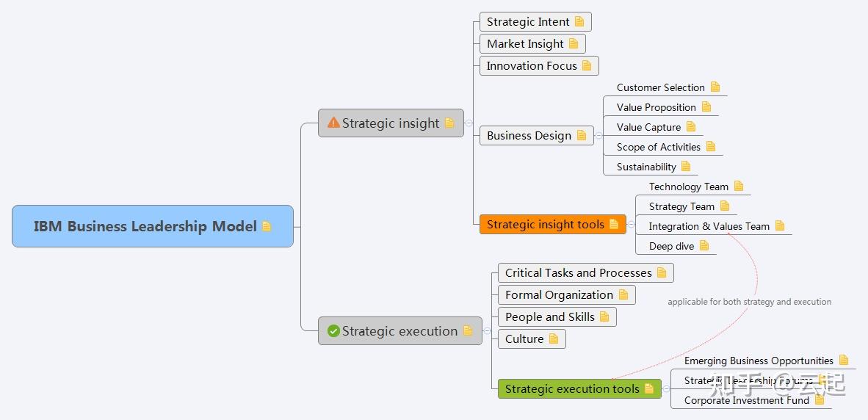Open note icon on IBM Business Leadership Model
This screenshot has width=868, height=420.
[267, 226]
